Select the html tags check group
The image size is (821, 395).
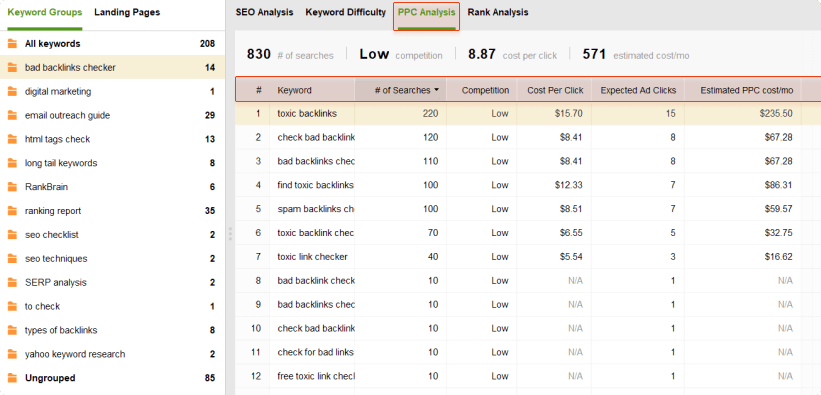112,139
